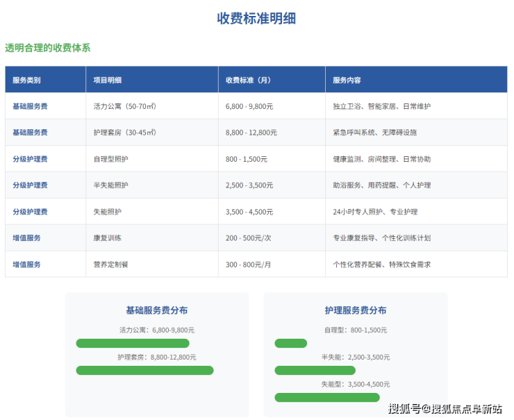This screenshot has width=514, height=420.
Task: Click the "收费标准明细" page title
Action: pos(256,19)
